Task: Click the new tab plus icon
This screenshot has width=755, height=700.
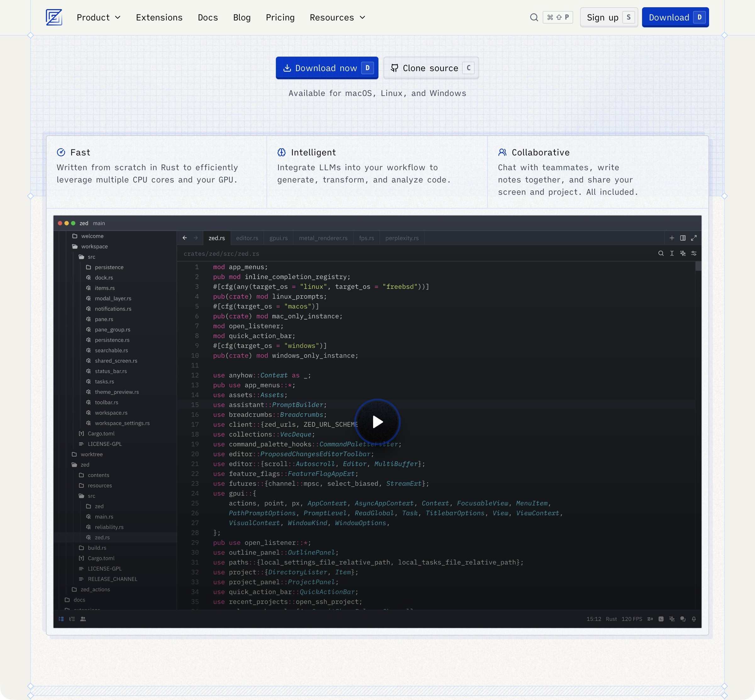Action: pyautogui.click(x=672, y=238)
